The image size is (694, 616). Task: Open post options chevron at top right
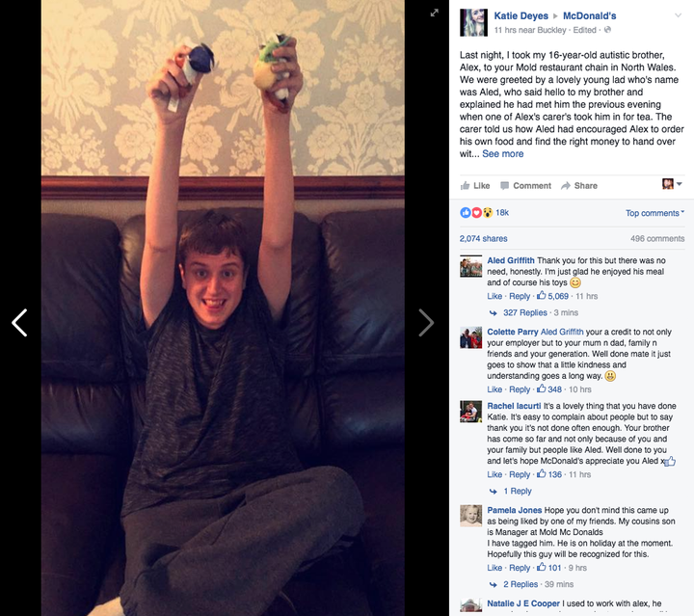678,15
